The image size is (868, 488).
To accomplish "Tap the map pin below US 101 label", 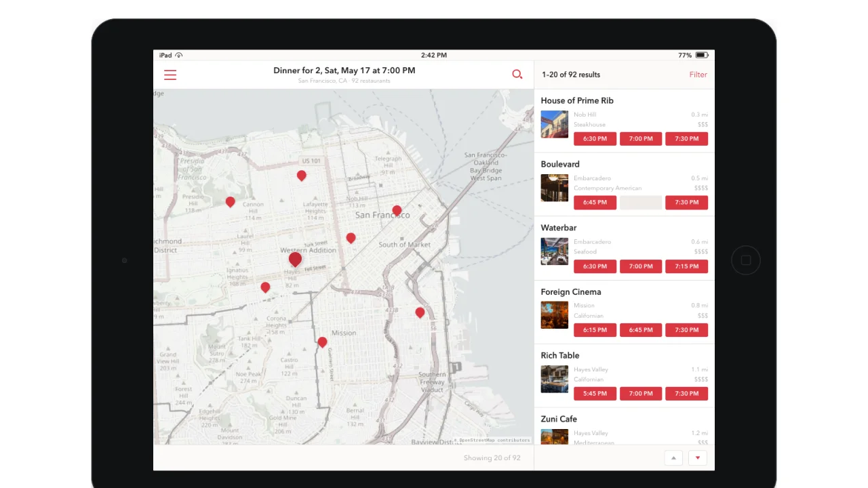I will pyautogui.click(x=302, y=176).
